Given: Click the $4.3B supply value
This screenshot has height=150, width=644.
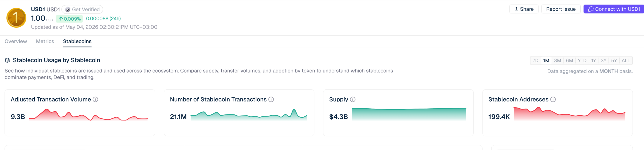Looking at the screenshot, I should click(x=339, y=117).
